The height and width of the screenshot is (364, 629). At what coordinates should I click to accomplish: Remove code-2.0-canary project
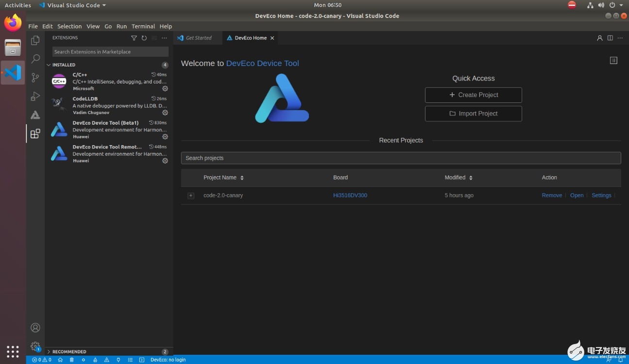coord(552,196)
